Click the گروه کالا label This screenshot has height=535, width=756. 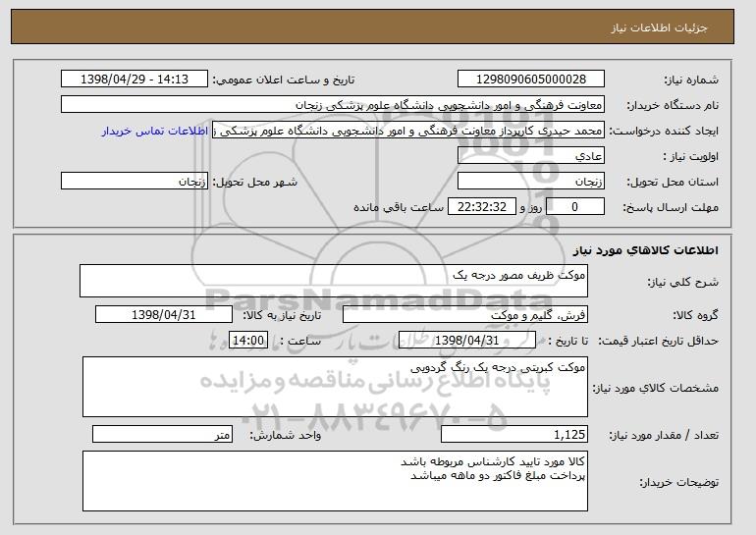click(696, 315)
